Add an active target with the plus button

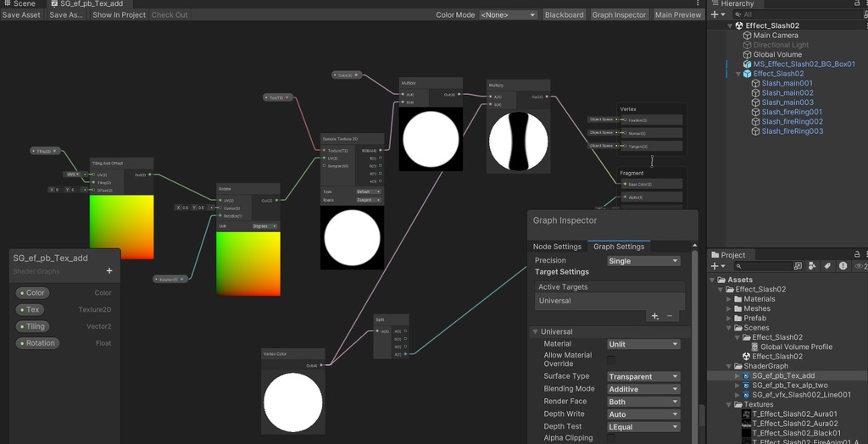pos(655,315)
